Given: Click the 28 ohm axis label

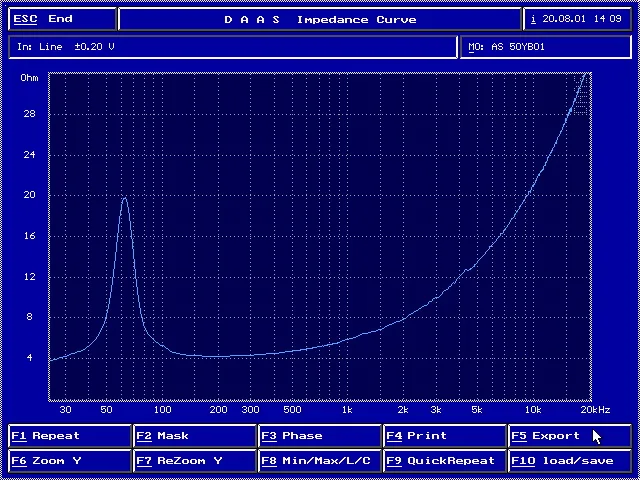Looking at the screenshot, I should click(29, 113).
